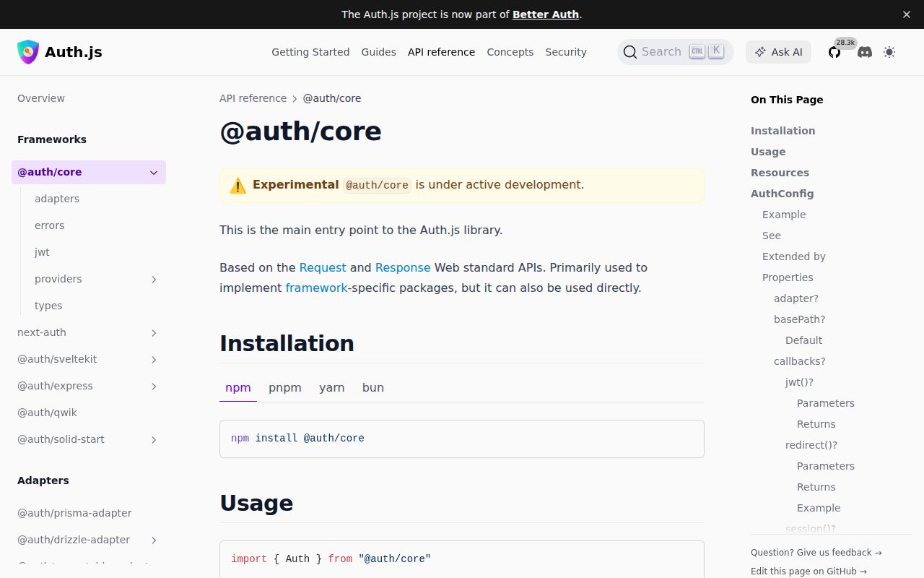924x578 pixels.
Task: Open the GitHub repository icon
Action: click(834, 52)
